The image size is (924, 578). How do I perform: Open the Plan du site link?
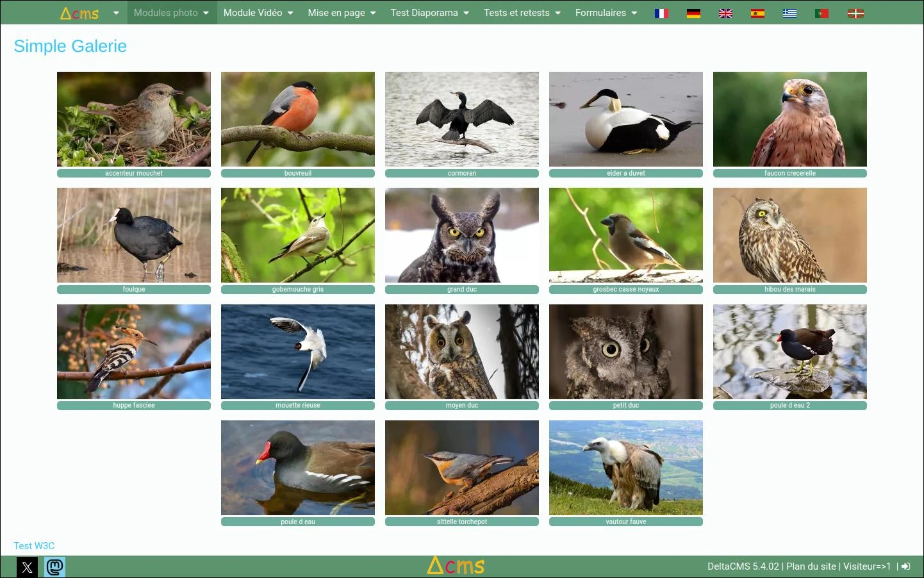click(x=811, y=566)
